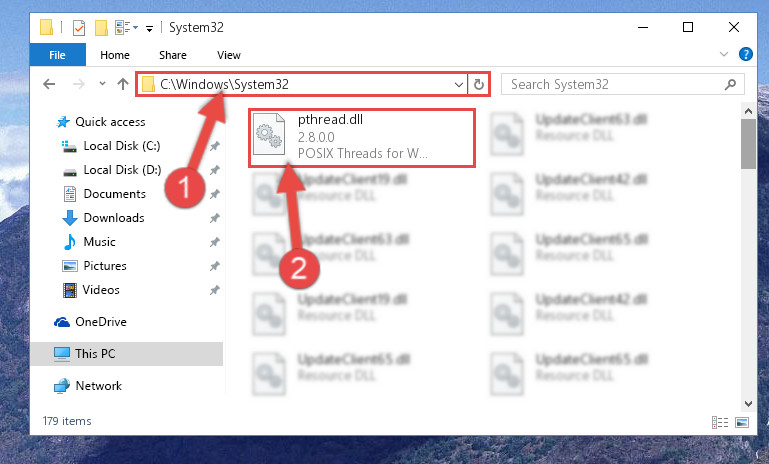
Task: Click the Back navigation arrow
Action: pos(49,84)
